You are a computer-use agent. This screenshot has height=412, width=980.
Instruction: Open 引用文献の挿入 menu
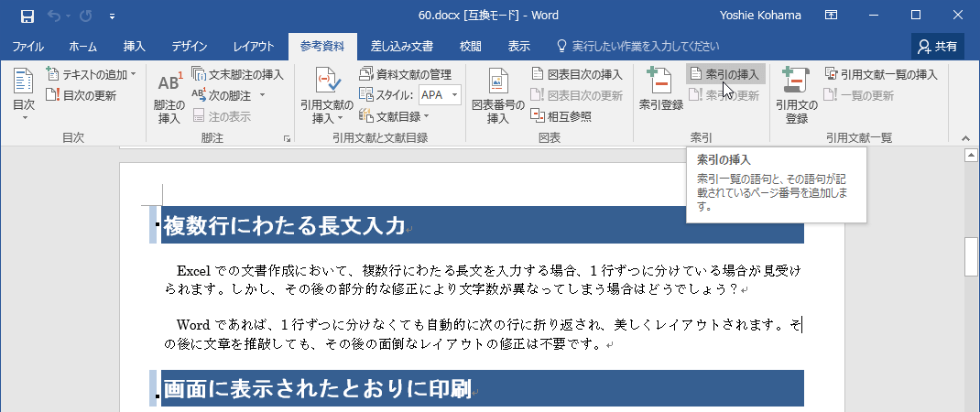327,95
